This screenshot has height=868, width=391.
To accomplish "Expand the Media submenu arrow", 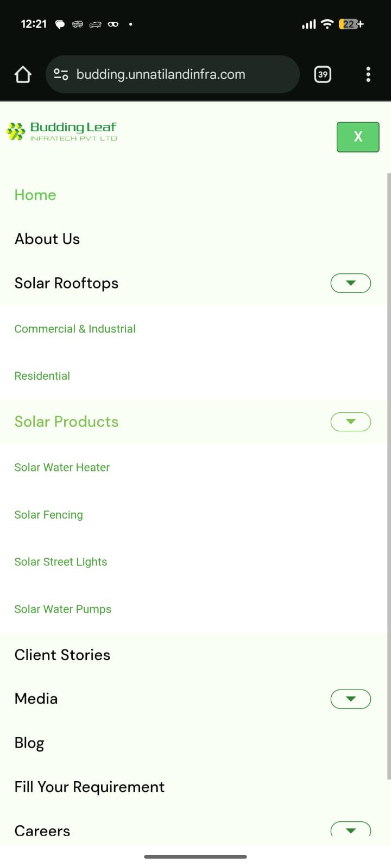I will click(x=351, y=699).
